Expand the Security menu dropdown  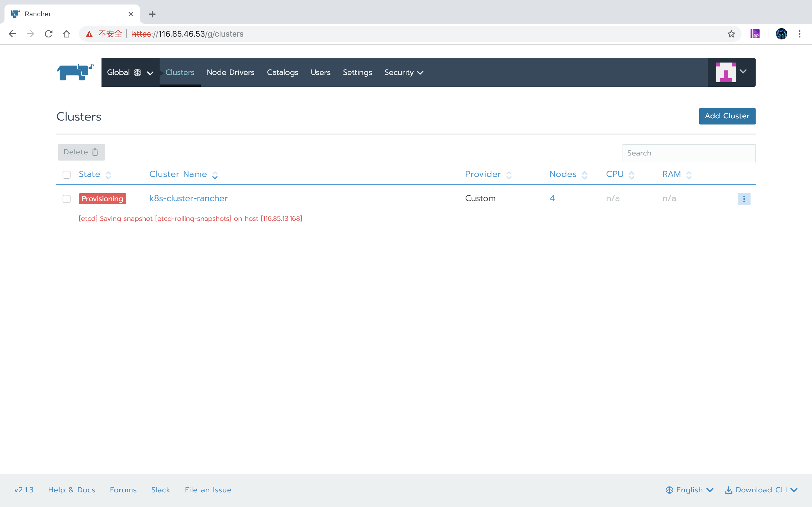[x=404, y=72]
